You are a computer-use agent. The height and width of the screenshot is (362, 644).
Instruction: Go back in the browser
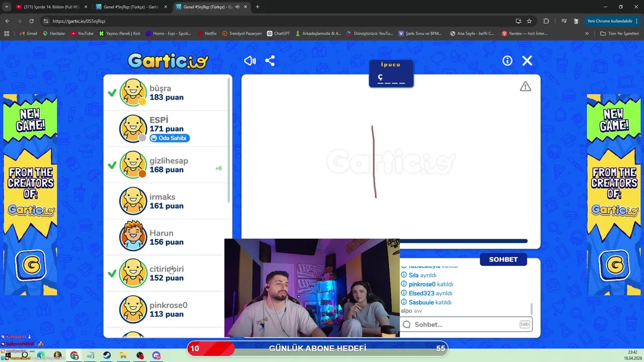(7, 21)
